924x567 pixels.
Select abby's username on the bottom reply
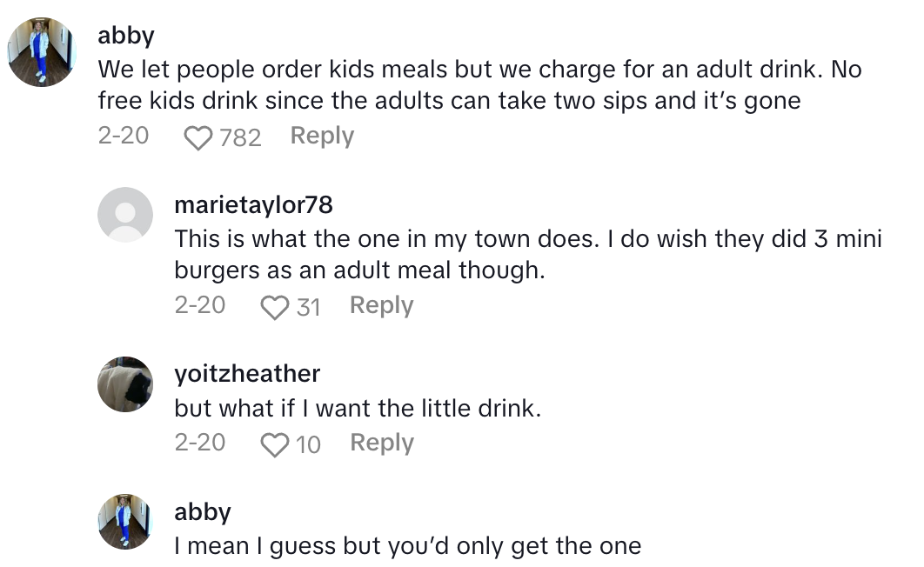point(203,512)
